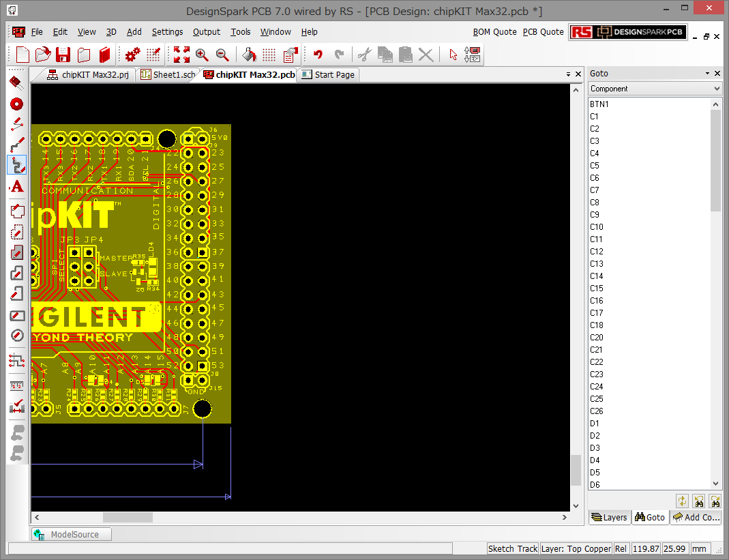
Task: Select C10 in the component list
Action: click(649, 227)
